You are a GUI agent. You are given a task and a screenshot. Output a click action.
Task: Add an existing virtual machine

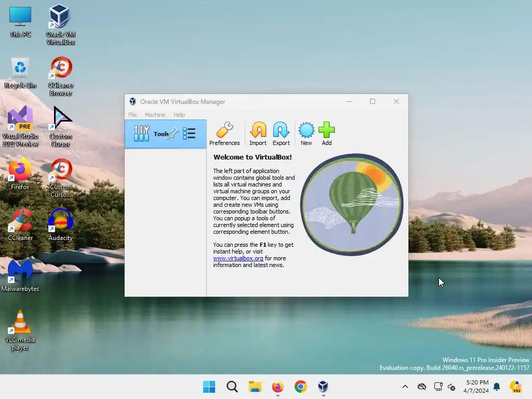pos(326,134)
